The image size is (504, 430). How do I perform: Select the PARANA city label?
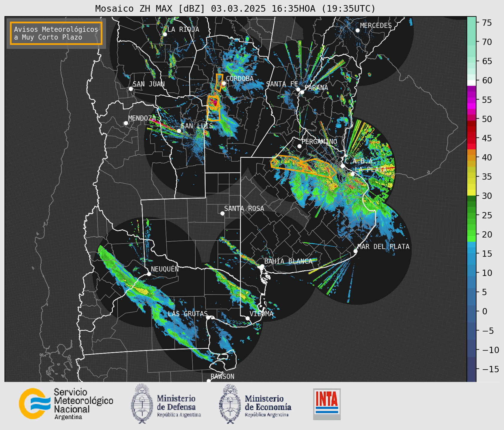point(316,88)
